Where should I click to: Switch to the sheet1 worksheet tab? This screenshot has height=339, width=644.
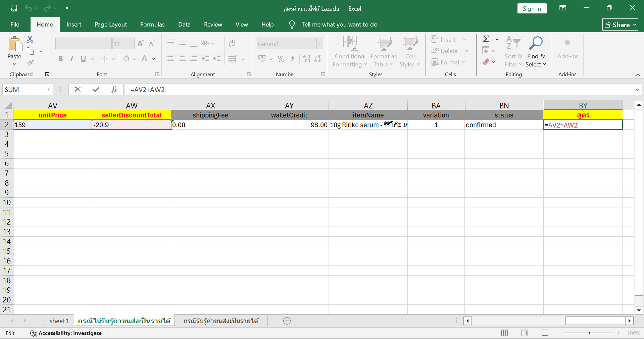[59, 321]
